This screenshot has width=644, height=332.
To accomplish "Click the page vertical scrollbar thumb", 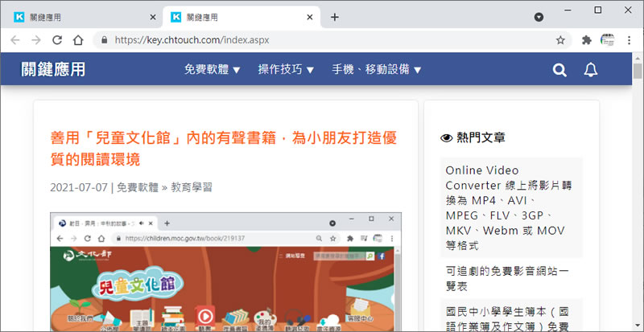I will click(638, 70).
